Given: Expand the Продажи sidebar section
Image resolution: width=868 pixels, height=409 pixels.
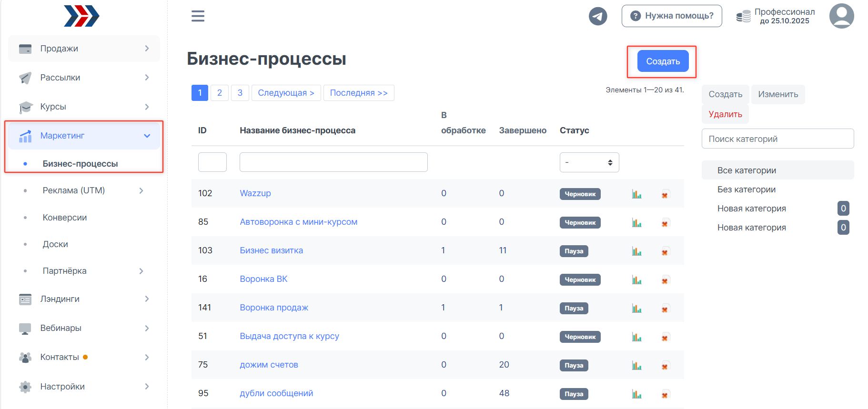Looking at the screenshot, I should click(84, 49).
